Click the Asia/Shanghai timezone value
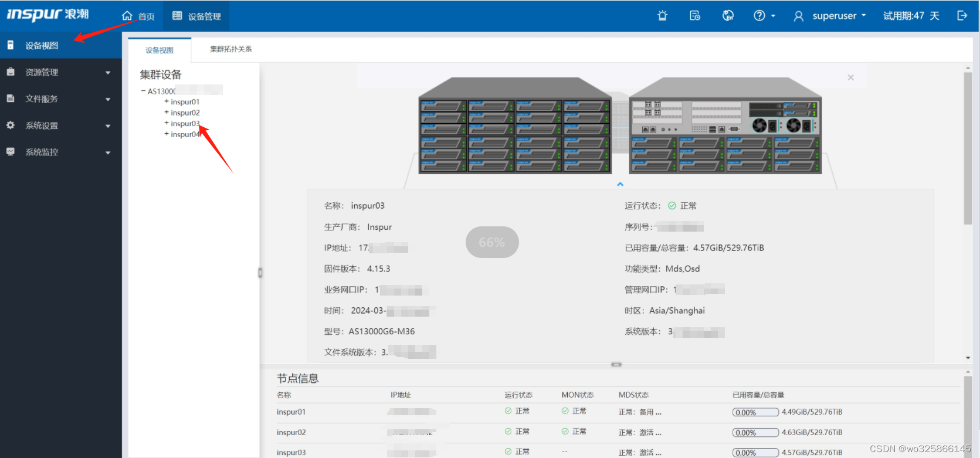 point(677,311)
